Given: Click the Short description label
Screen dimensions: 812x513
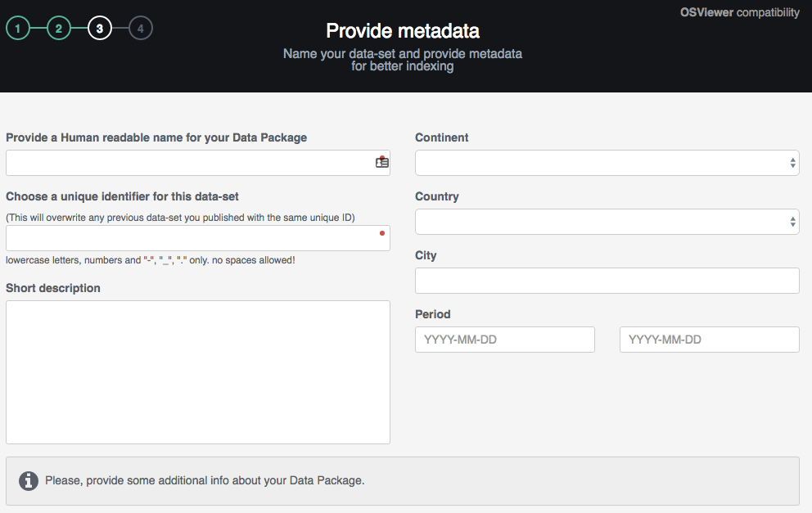Looking at the screenshot, I should [53, 288].
